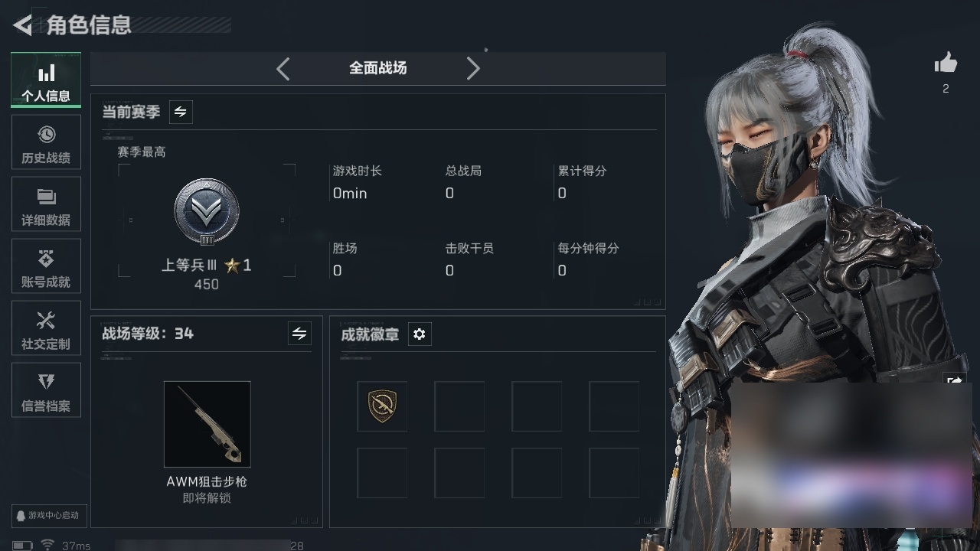The width and height of the screenshot is (980, 551).
Task: Click the 全面战场 mode title
Action: point(378,68)
